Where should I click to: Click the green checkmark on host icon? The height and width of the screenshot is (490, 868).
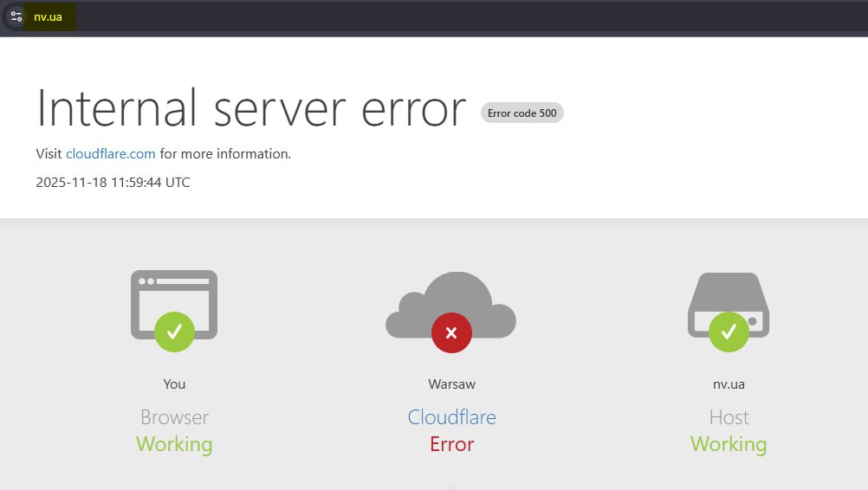[x=729, y=332]
